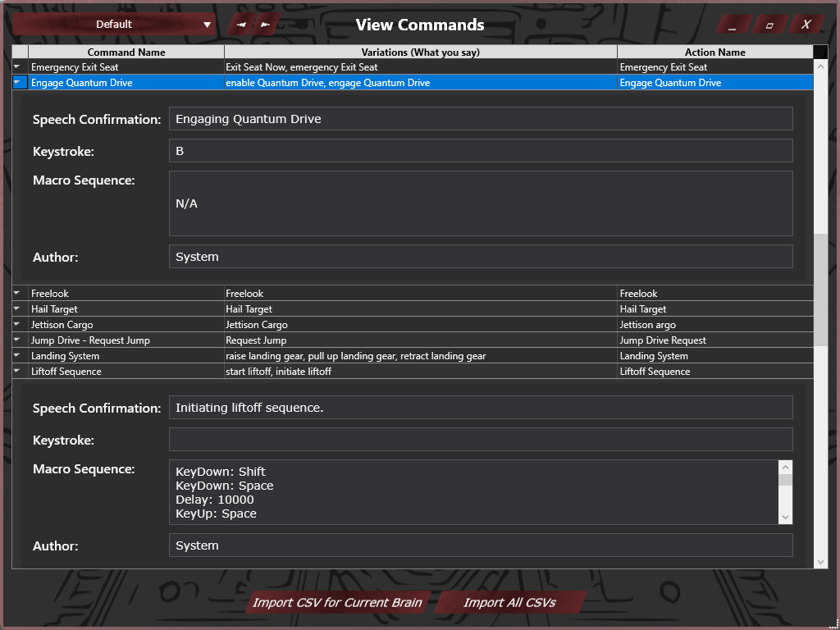Expand the Hail Target command details
The image size is (840, 630).
18,309
